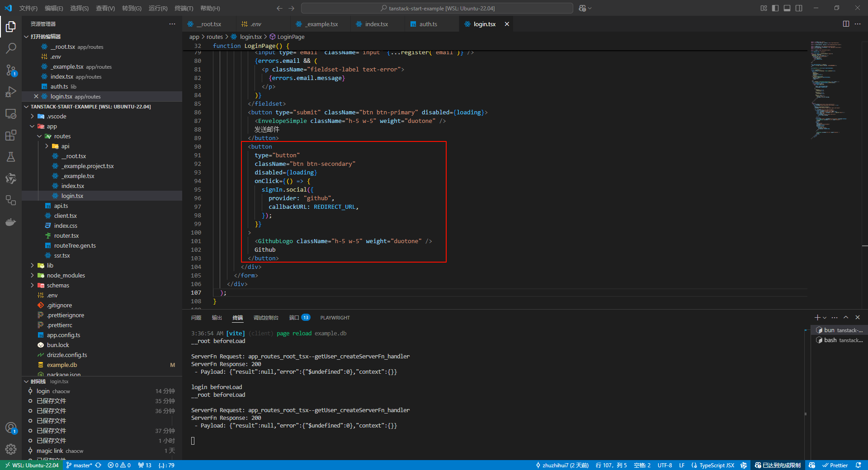
Task: Go forward using the navigation arrow
Action: (x=292, y=8)
